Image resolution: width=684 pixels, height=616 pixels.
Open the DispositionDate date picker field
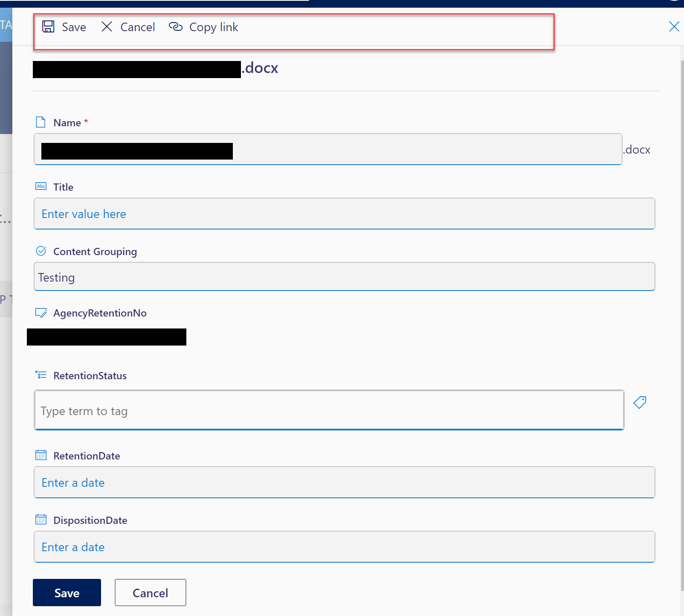[345, 547]
